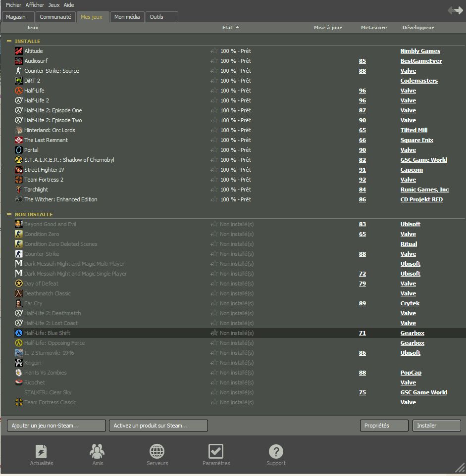Switch to the Magasin tab
466x476 pixels.
coord(18,17)
